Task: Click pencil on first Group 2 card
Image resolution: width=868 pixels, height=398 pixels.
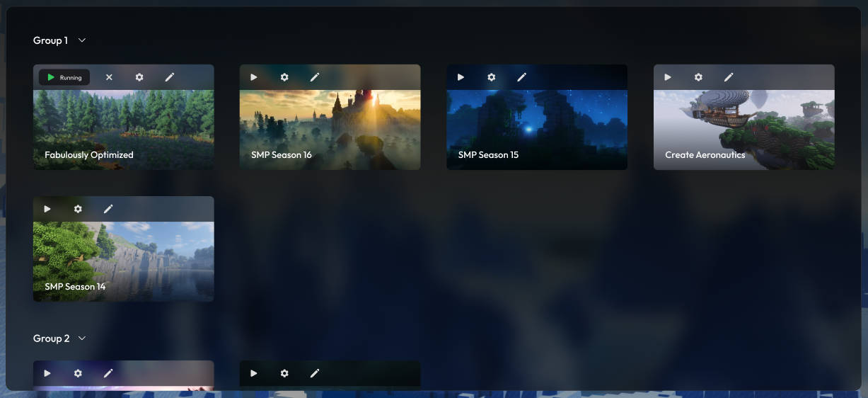Action: [x=108, y=373]
